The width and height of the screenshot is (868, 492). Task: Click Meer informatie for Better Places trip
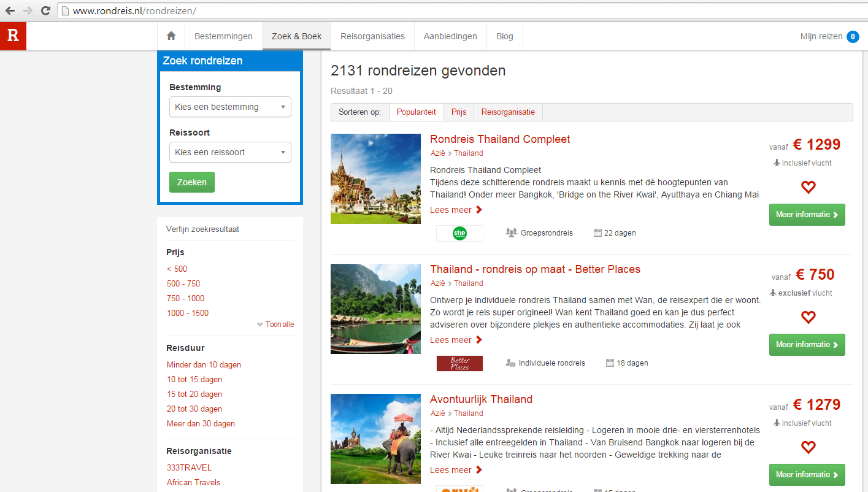807,345
